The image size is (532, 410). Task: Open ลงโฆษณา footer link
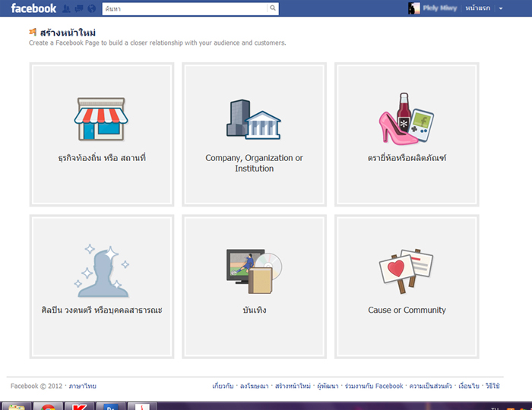pyautogui.click(x=254, y=386)
